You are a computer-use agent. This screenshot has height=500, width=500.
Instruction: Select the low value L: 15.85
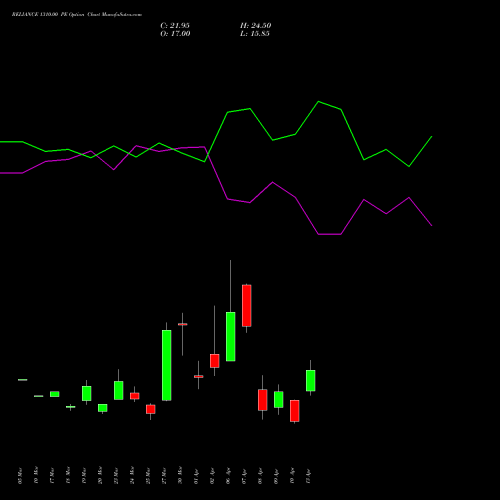click(255, 34)
